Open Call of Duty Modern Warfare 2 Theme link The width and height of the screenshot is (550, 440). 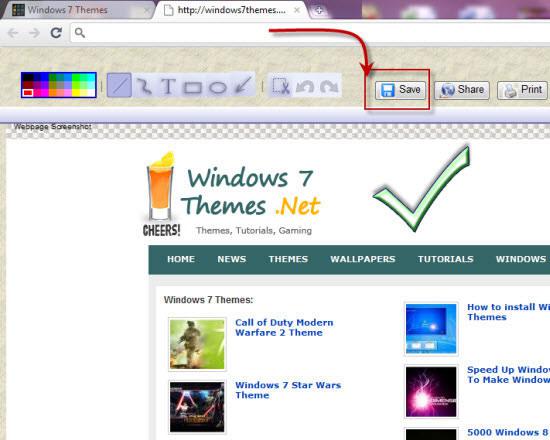(284, 327)
